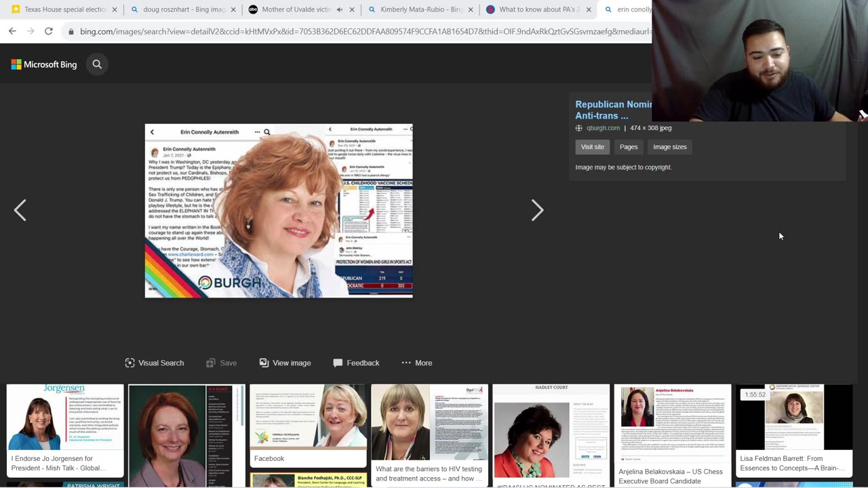Close the Kimberly Mata-Rubio tab
Screen dimensions: 868x488
tap(471, 9)
